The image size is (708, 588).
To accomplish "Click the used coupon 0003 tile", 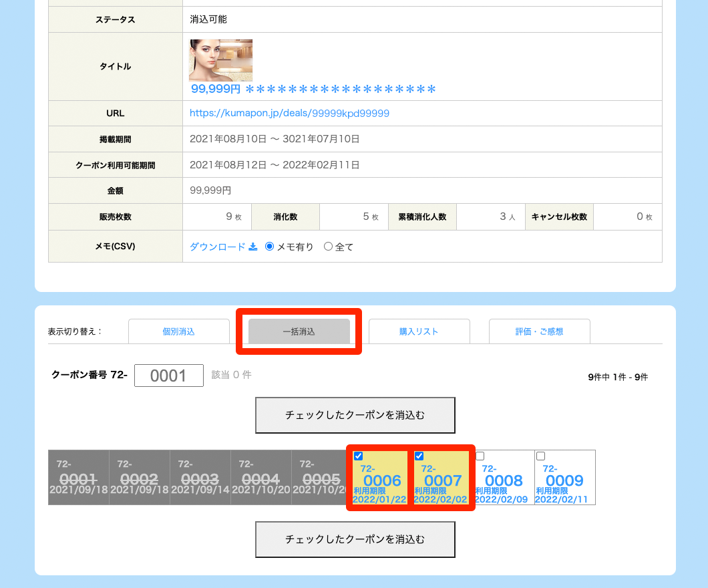I will [x=200, y=478].
